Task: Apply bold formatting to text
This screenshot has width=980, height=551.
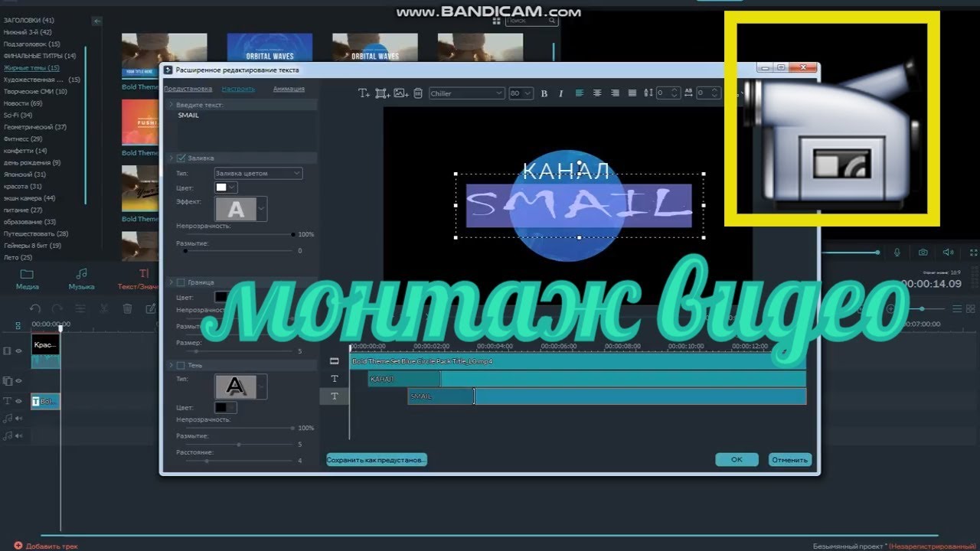Action: point(544,93)
